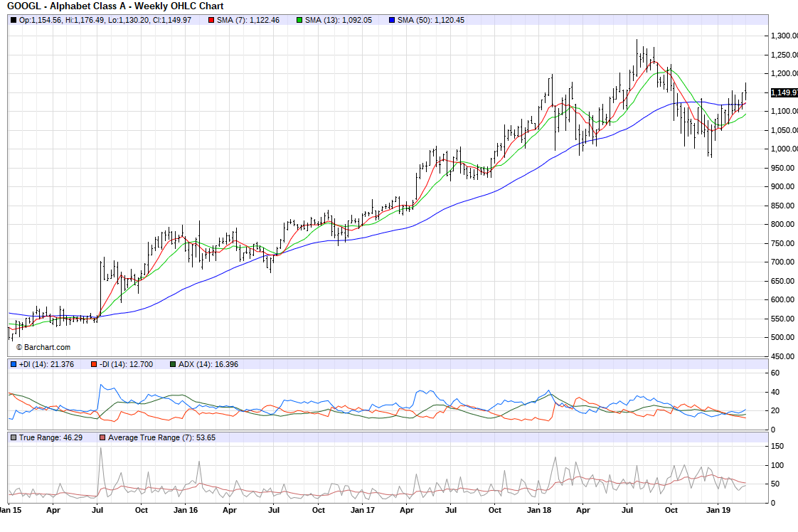Image resolution: width=798 pixels, height=532 pixels.
Task: Click the ADX (14): 16.396 label
Action: (208, 365)
